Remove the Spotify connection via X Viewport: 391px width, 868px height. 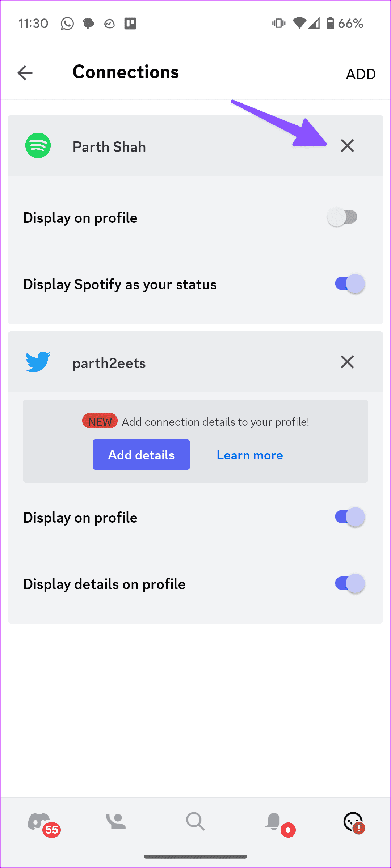pos(347,146)
